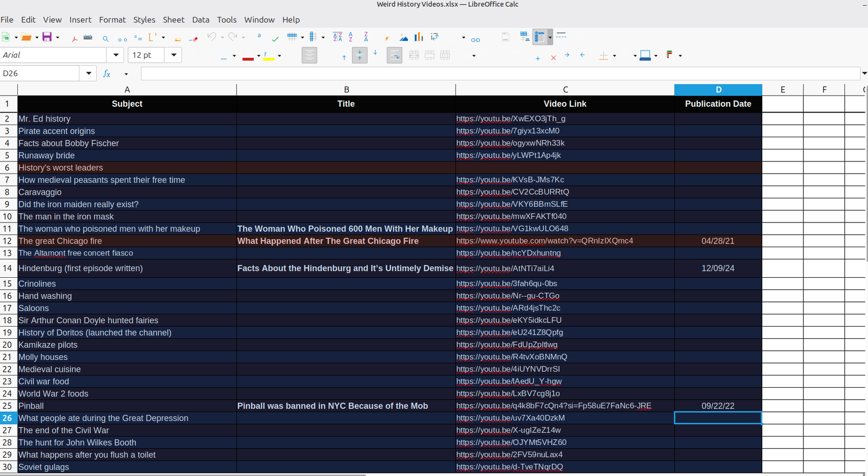Click the Insert Row icon
The image size is (868, 476).
point(292,36)
